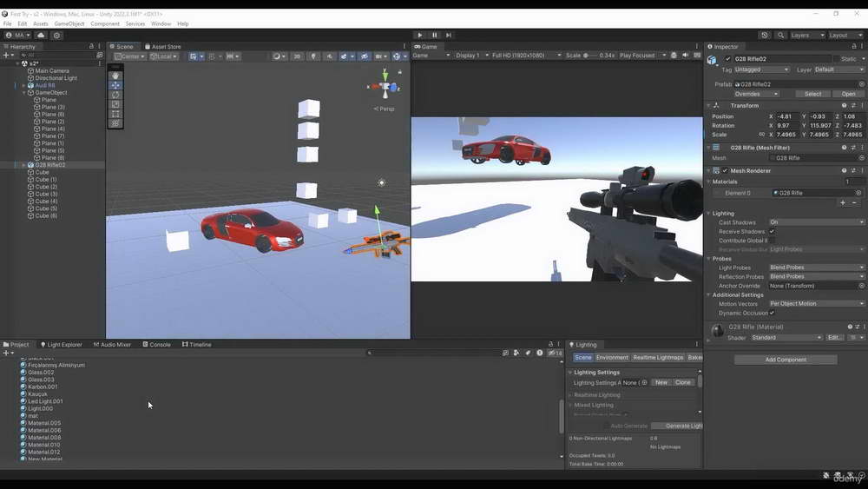Open Cast Shadows dropdown
This screenshot has width=868, height=489.
point(817,222)
